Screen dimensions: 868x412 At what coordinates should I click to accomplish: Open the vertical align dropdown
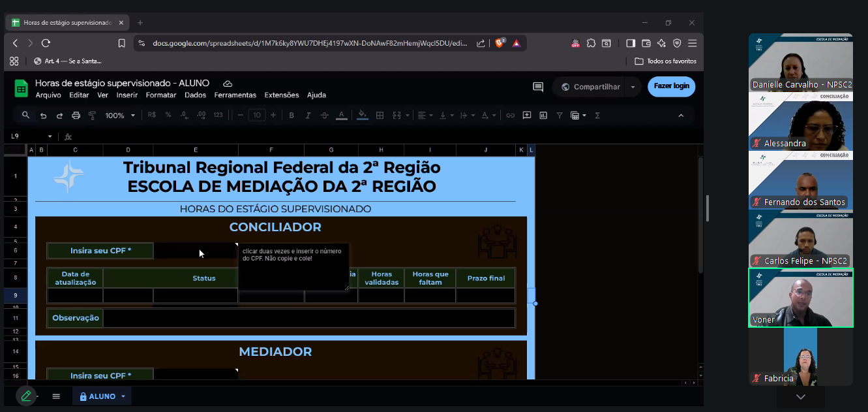click(446, 115)
